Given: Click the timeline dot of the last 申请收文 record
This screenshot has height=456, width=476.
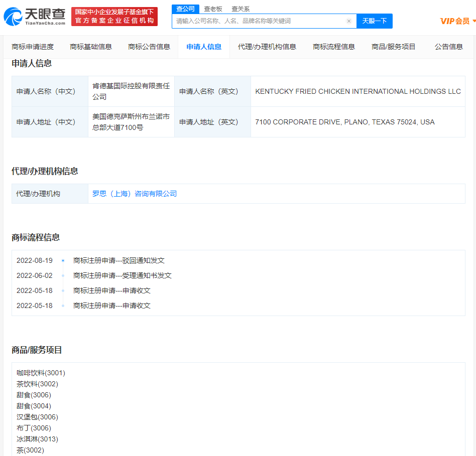Looking at the screenshot, I should coord(62,306).
